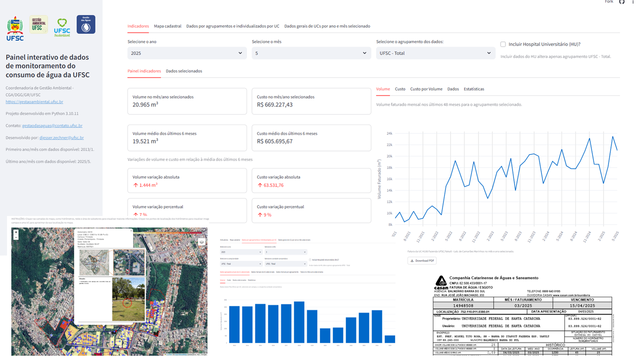Open the gestaoambiental.ufsc.br link
The height and width of the screenshot is (360, 640).
coord(34,102)
